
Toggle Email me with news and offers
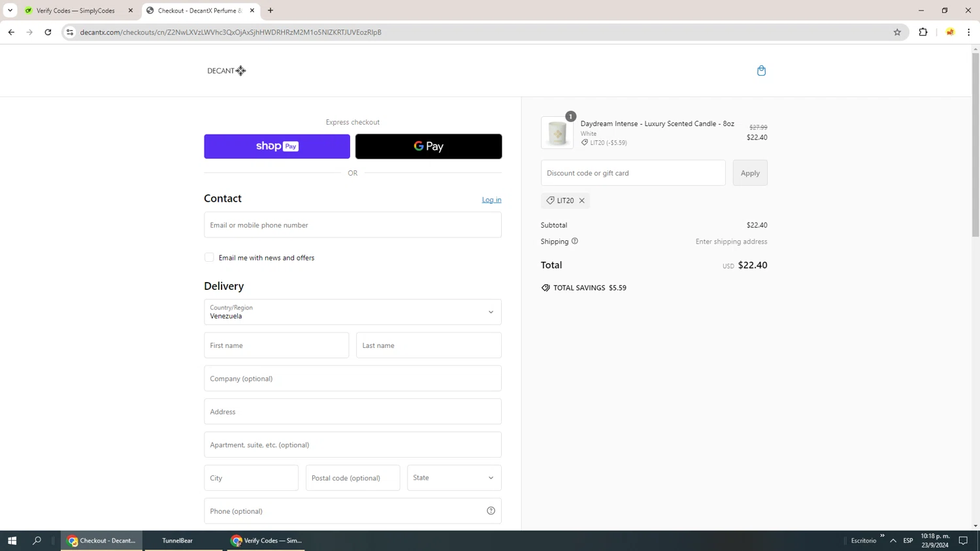[x=209, y=258]
